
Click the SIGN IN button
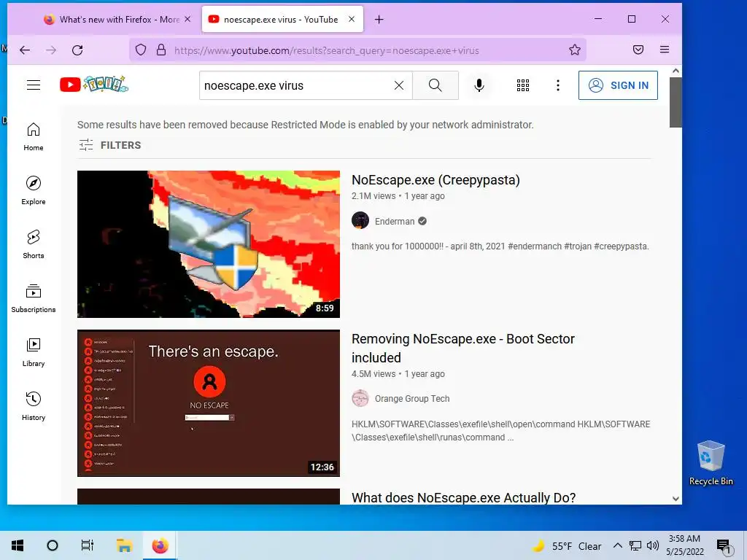coord(618,85)
